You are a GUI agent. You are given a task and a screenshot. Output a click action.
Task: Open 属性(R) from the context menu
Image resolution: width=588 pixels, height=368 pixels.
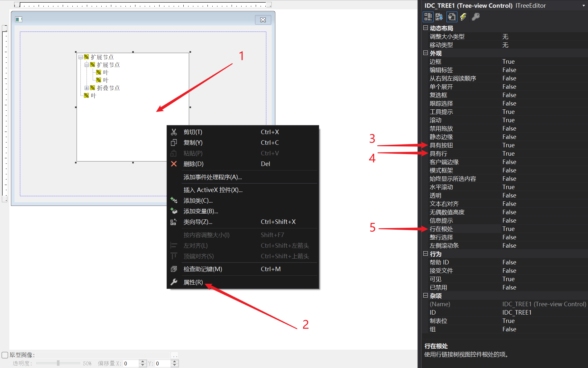click(x=243, y=282)
